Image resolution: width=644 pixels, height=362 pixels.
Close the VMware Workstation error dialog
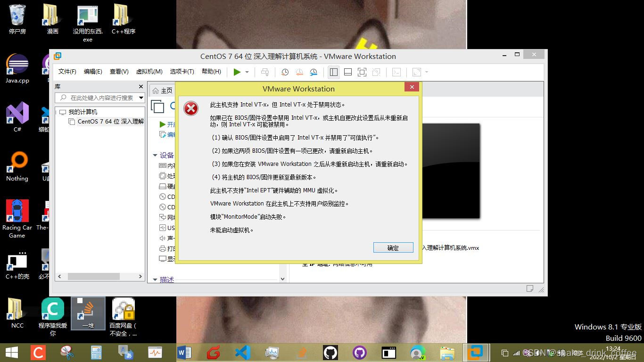tap(412, 87)
